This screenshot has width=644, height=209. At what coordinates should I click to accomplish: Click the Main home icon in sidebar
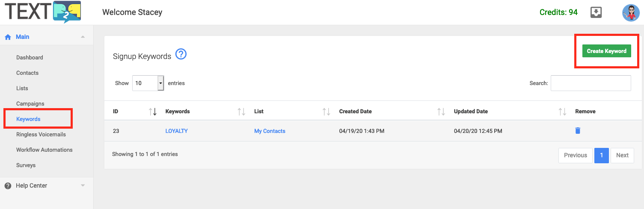pos(8,37)
